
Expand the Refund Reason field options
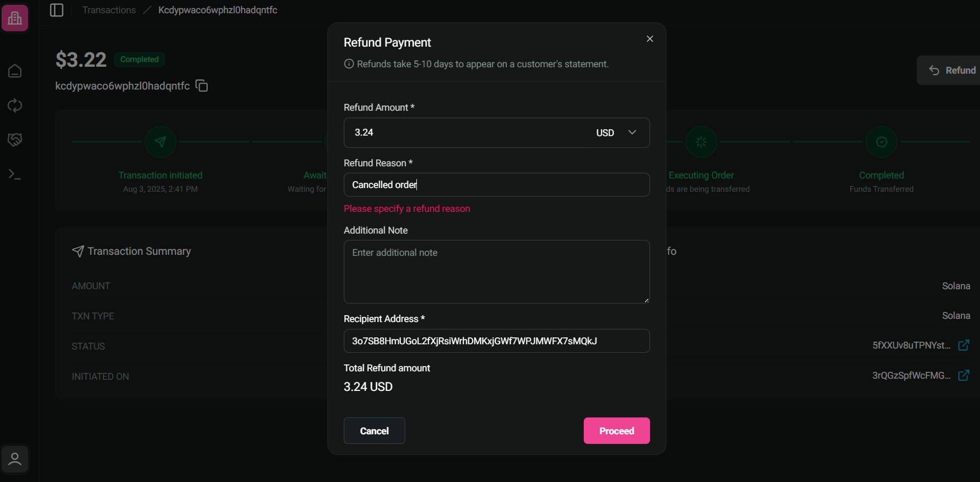coord(496,184)
